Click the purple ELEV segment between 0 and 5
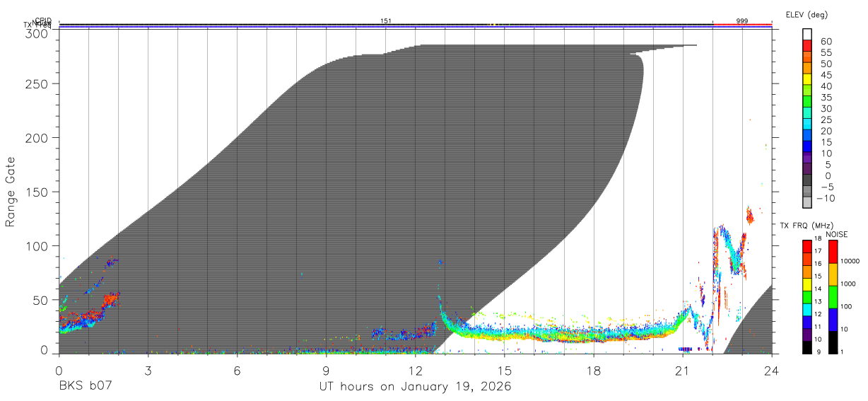 [807, 170]
